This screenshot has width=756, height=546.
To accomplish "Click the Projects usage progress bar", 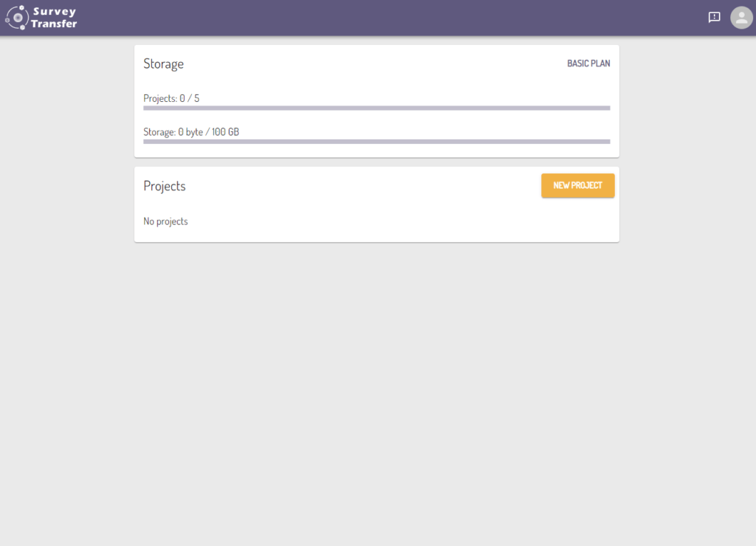I will 377,108.
